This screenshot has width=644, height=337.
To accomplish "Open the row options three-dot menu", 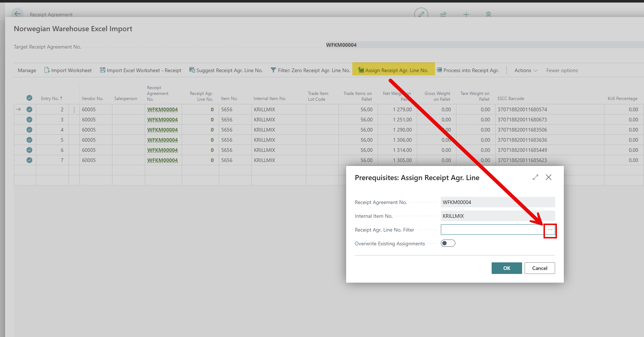I will pyautogui.click(x=74, y=109).
